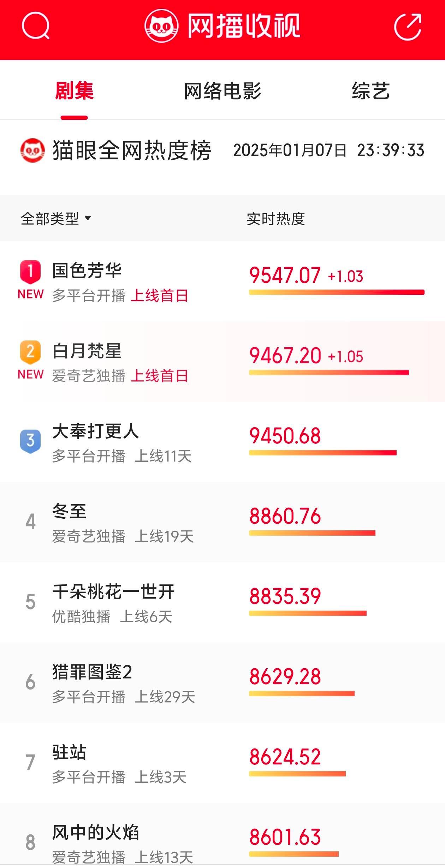Switch to the 网络电影 tab

222,91
